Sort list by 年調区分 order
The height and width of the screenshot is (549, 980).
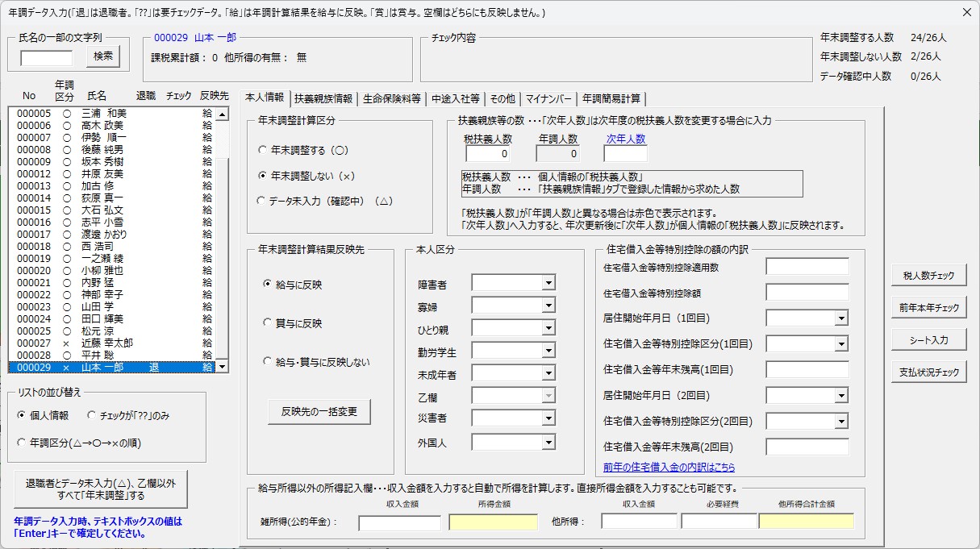point(23,443)
